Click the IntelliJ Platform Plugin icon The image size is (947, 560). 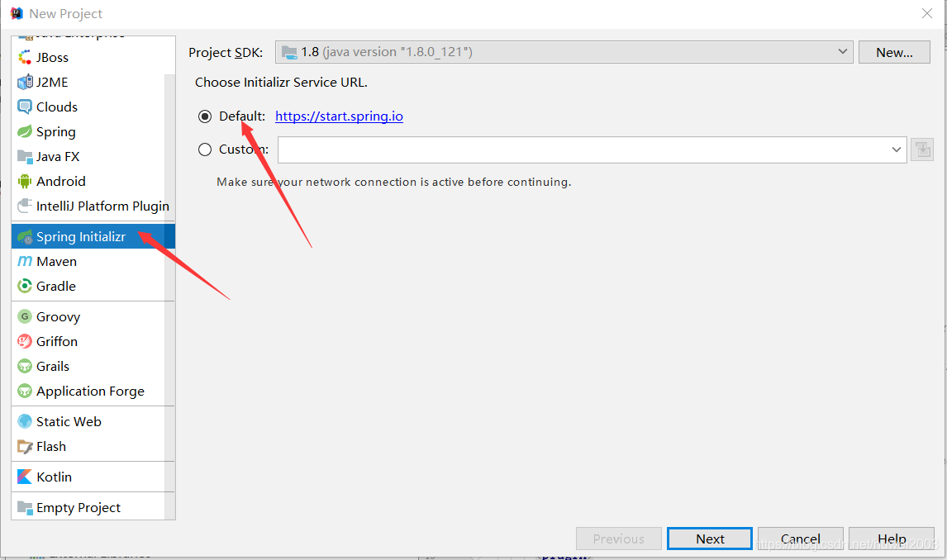point(25,206)
